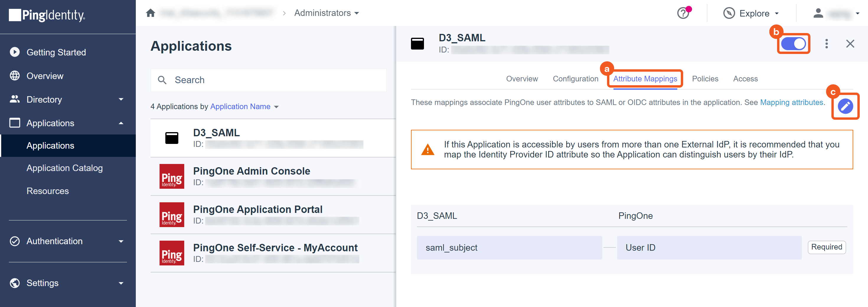868x307 pixels.
Task: Expand the Authentication sidebar section
Action: coord(67,241)
